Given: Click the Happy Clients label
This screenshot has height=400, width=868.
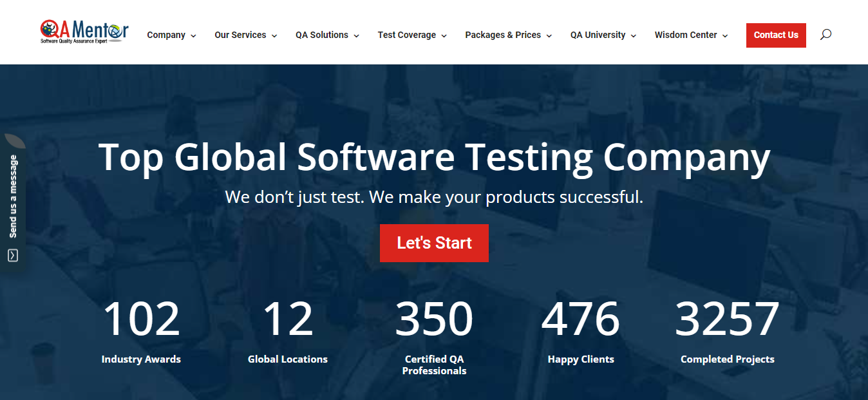Looking at the screenshot, I should tap(581, 359).
